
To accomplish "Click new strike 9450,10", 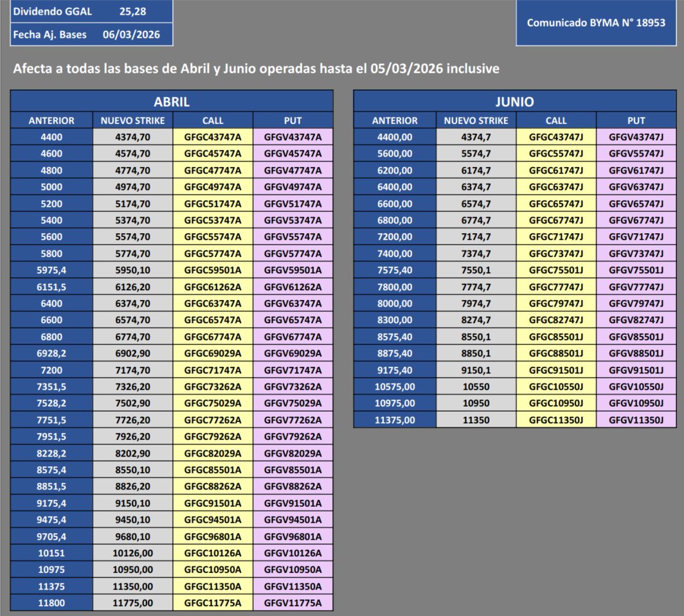I will 132,520.
